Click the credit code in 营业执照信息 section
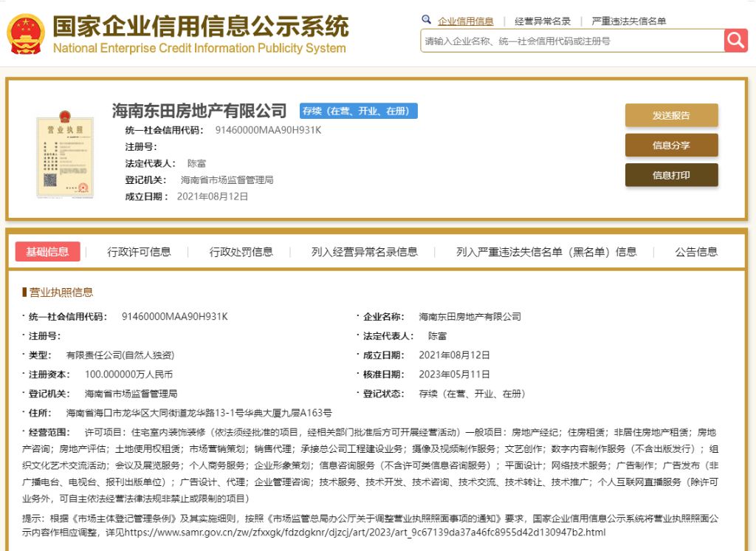 [x=174, y=317]
